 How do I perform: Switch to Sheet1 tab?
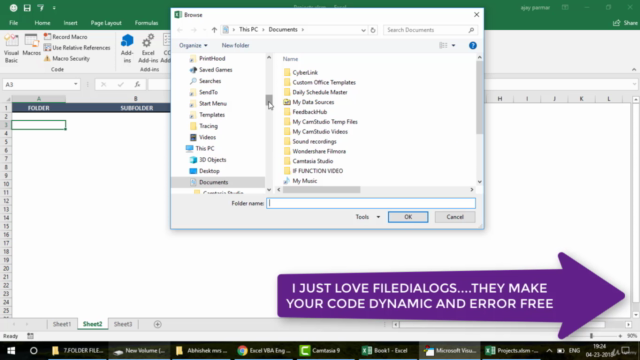click(x=62, y=324)
